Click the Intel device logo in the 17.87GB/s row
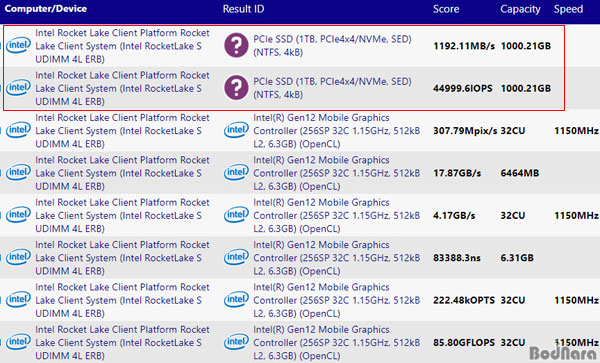 18,173
